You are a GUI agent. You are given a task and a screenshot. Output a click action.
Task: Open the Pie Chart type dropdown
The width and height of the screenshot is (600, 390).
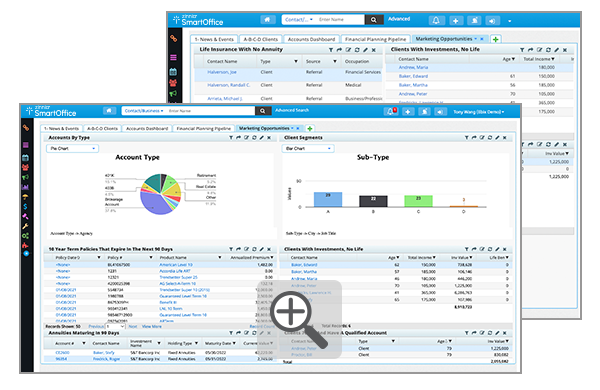point(72,148)
